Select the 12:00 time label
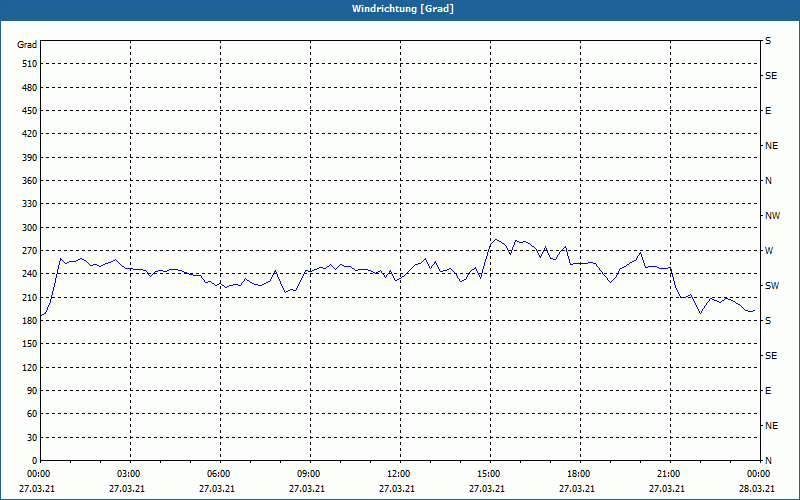Screen dimensions: 800x500 [x=398, y=474]
